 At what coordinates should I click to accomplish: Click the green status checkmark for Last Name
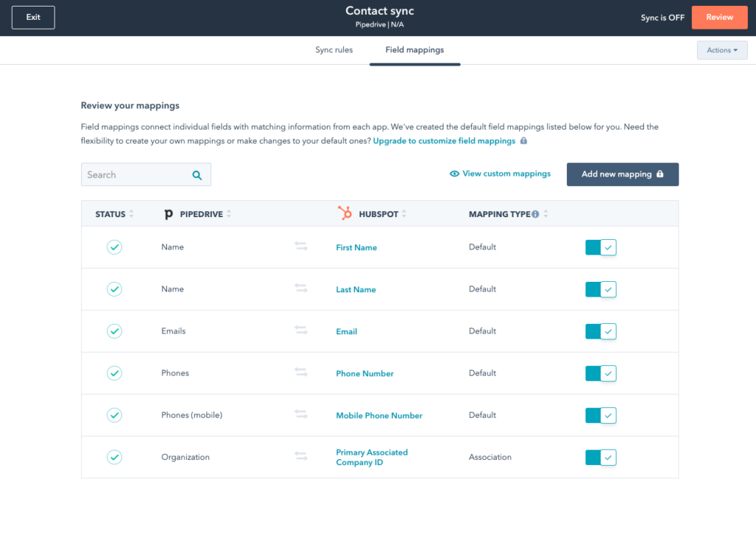114,289
